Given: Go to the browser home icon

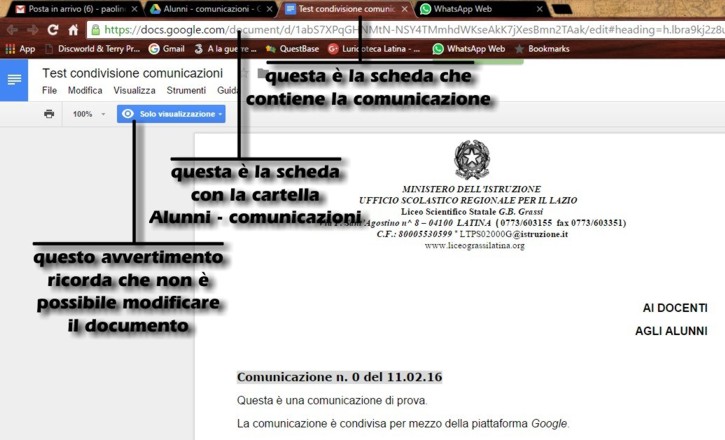Looking at the screenshot, I should tap(73, 30).
